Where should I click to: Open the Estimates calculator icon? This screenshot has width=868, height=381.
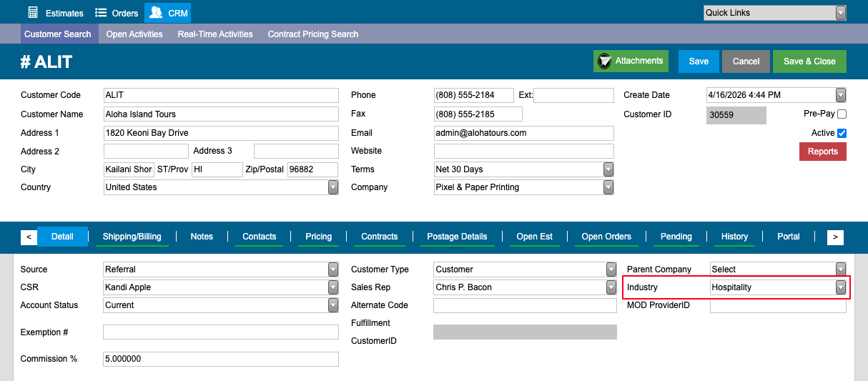33,13
